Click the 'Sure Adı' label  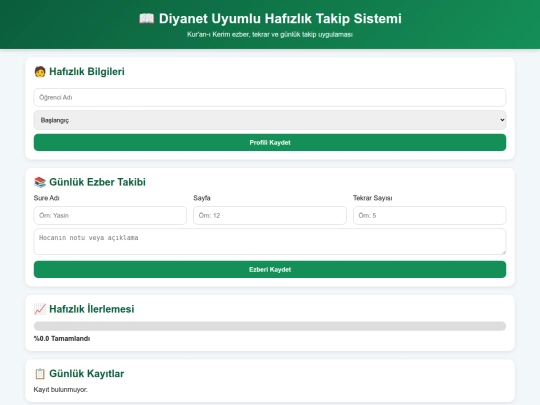(x=46, y=198)
